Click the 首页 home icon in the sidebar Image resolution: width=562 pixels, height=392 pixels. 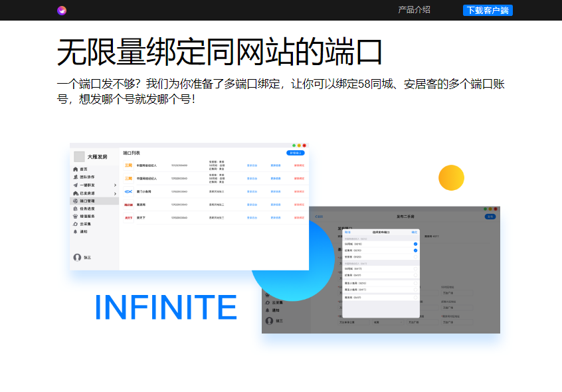tap(75, 169)
